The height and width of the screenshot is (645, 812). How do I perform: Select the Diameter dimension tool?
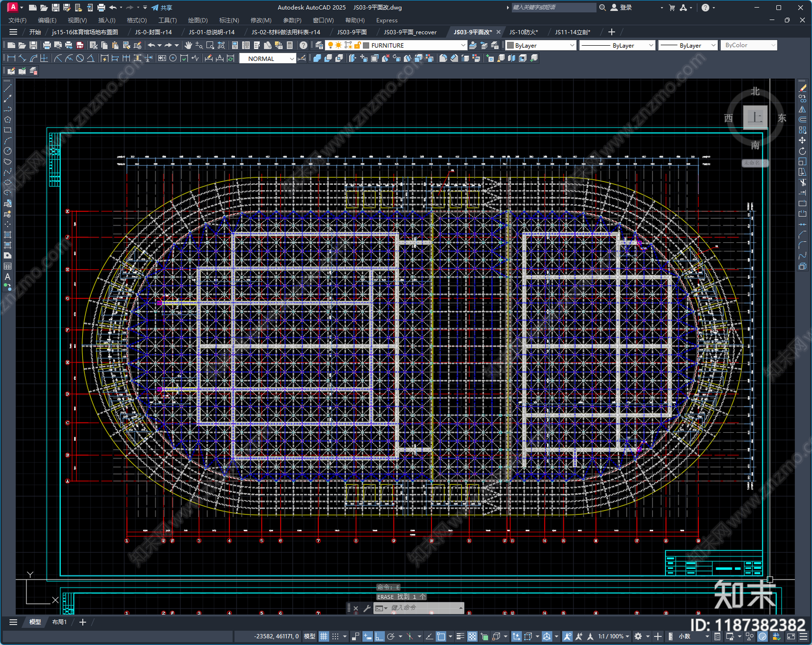pos(80,58)
